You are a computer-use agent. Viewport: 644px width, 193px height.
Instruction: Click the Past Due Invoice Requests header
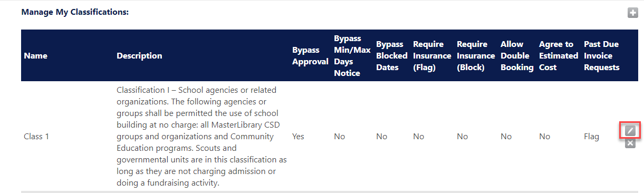(x=602, y=56)
